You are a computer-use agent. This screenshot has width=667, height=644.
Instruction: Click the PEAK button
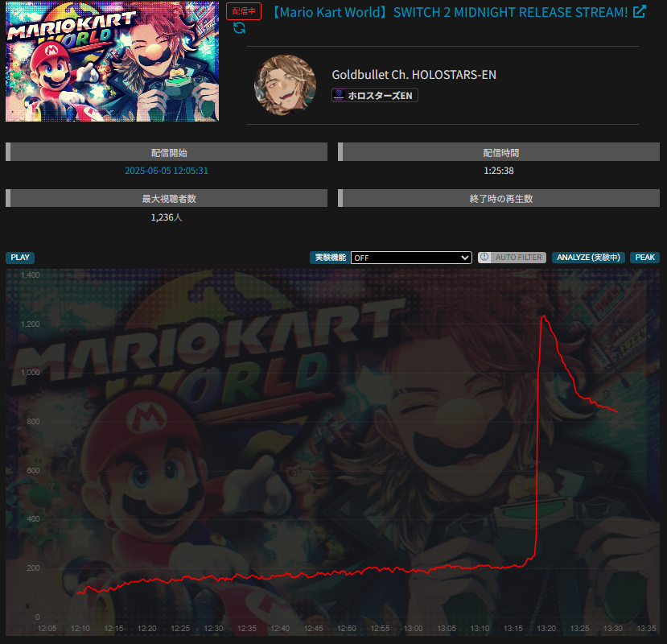pyautogui.click(x=645, y=258)
